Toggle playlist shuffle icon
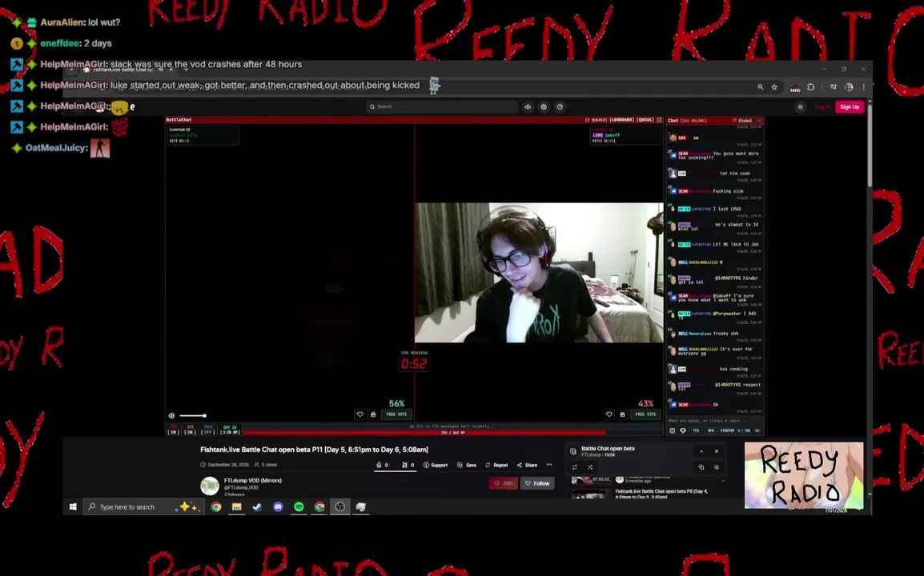The image size is (924, 576). (590, 467)
